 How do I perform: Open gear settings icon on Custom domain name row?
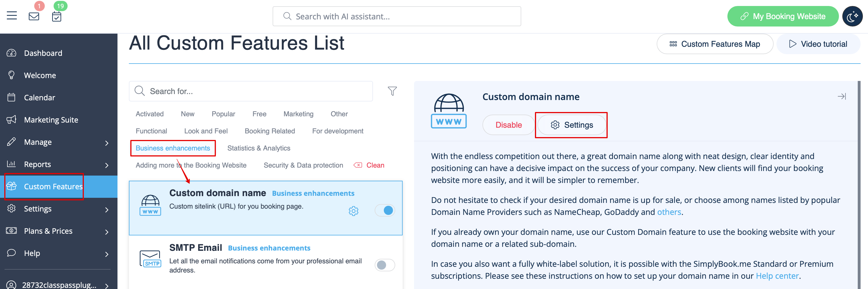(354, 211)
